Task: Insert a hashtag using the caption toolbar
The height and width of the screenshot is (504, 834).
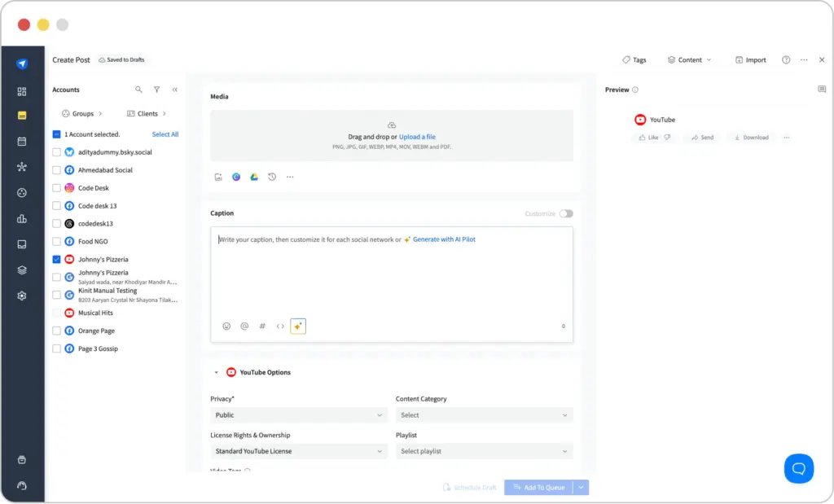Action: tap(262, 326)
